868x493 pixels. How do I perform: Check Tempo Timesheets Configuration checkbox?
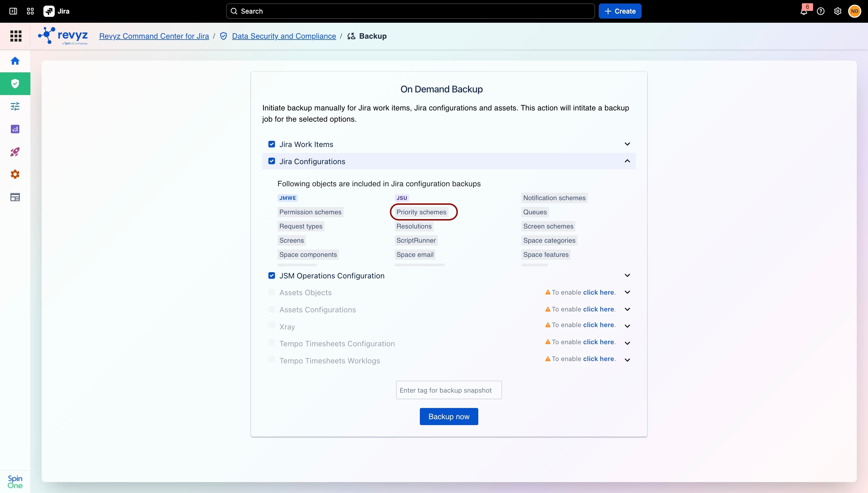tap(272, 342)
